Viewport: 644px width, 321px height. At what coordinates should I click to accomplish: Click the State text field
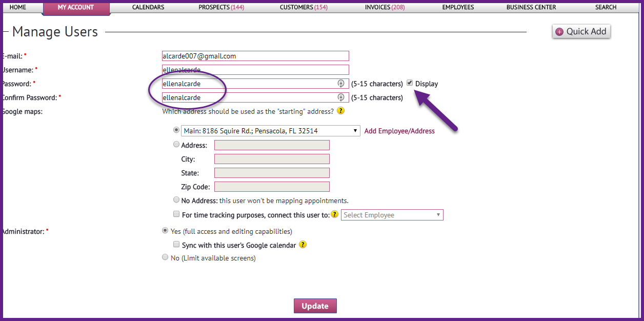[272, 173]
